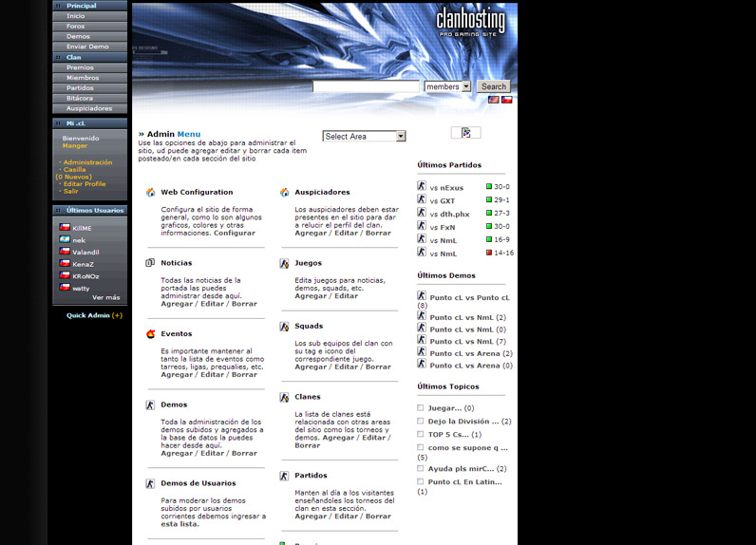Click icon beside Punto cL vs Arena (2)
Viewport: 756px width, 545px height.
point(422,351)
